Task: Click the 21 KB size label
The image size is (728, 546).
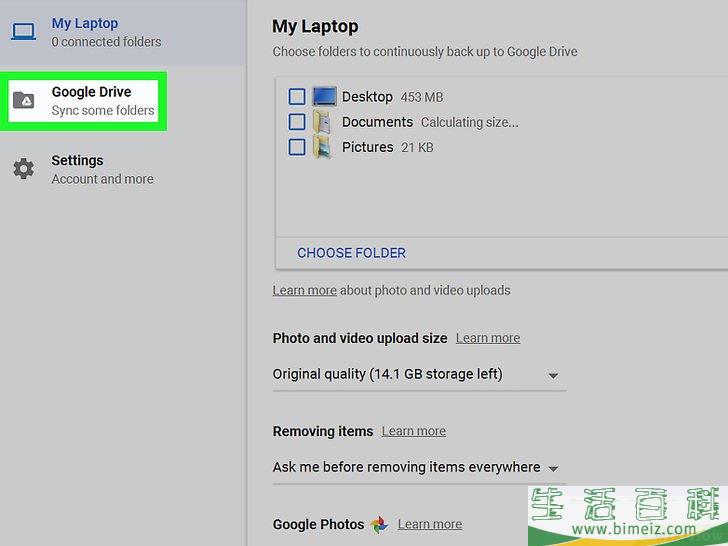Action: point(417,148)
